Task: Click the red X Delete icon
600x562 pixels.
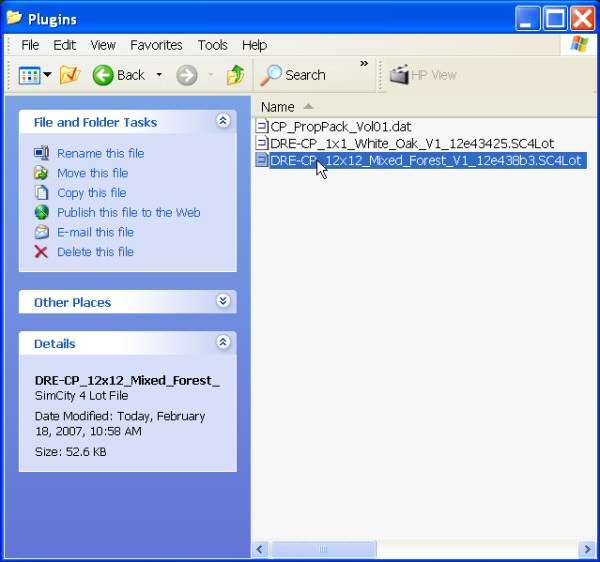Action: pos(41,252)
